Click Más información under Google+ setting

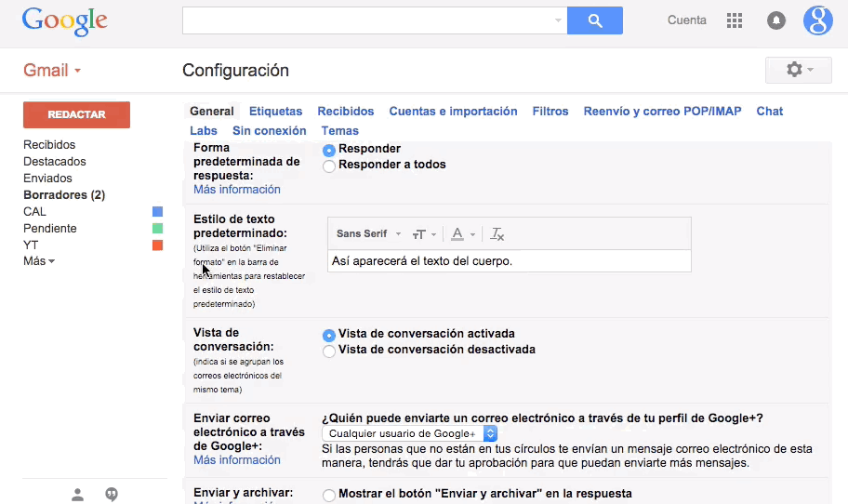237,459
